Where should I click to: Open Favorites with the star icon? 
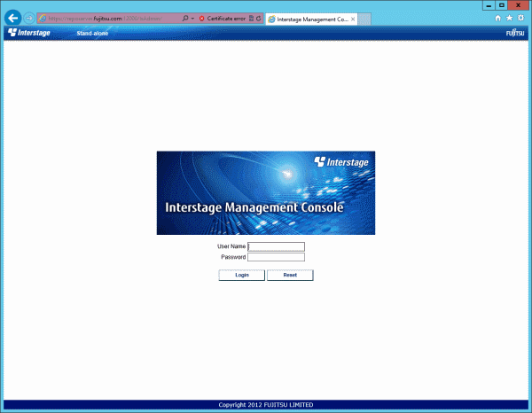point(509,18)
